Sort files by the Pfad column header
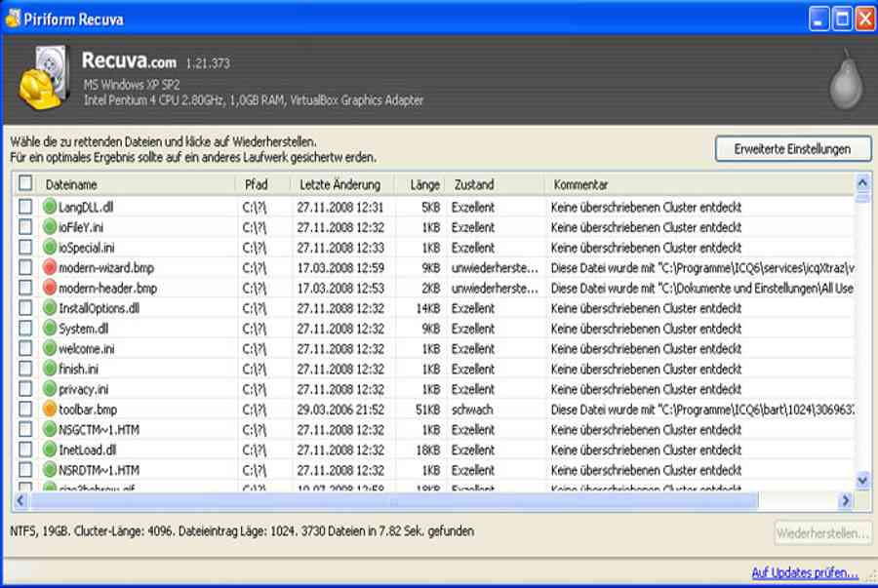The width and height of the screenshot is (878, 588). (x=263, y=184)
